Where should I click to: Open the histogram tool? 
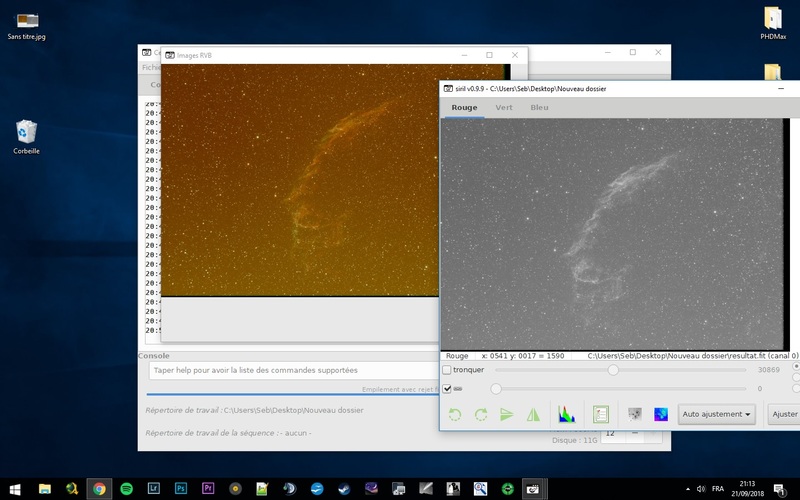click(566, 414)
